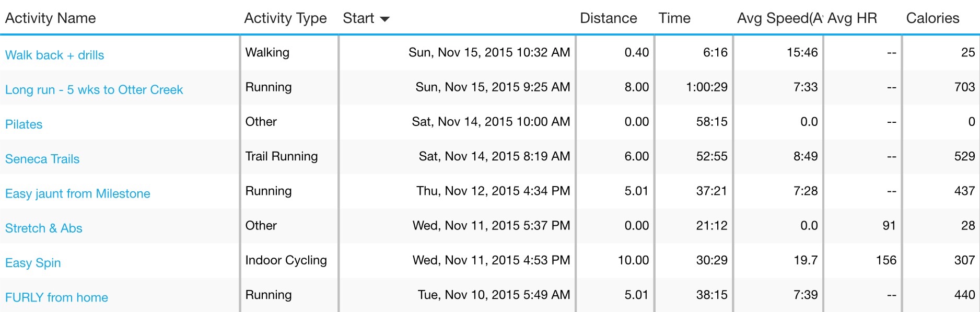Image resolution: width=980 pixels, height=312 pixels.
Task: Open the Stretch & Abs activity
Action: (44, 228)
